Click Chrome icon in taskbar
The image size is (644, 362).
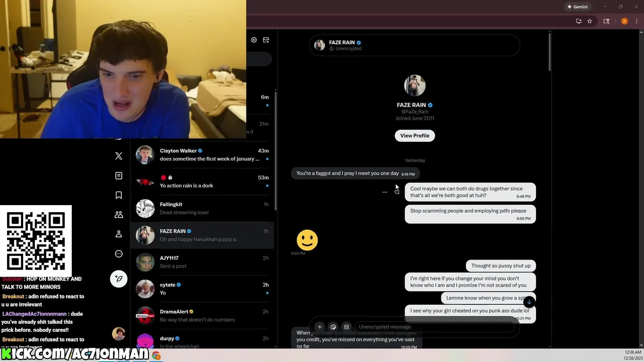pos(156,356)
